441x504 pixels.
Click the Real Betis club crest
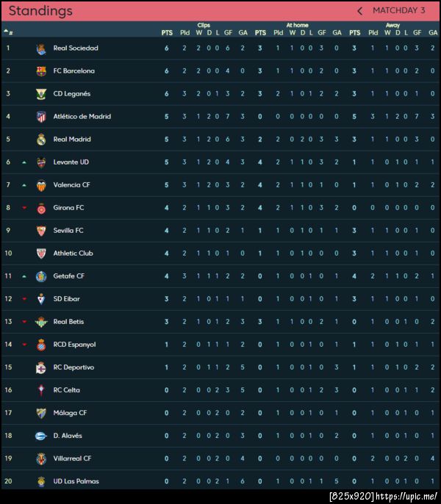click(x=41, y=322)
